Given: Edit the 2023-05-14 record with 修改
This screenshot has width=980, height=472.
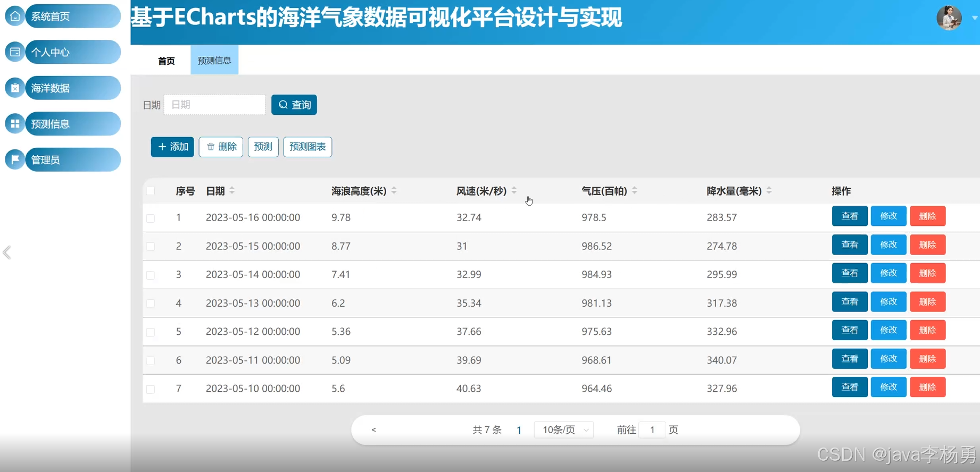Looking at the screenshot, I should click(888, 273).
